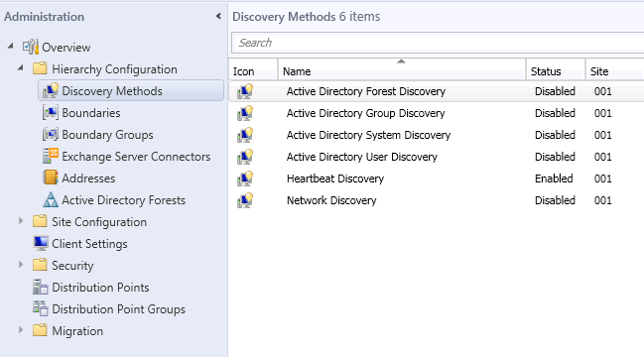Viewport: 644px width, 357px height.
Task: Collapse the Hierarchy Configuration folder
Action: click(x=21, y=68)
